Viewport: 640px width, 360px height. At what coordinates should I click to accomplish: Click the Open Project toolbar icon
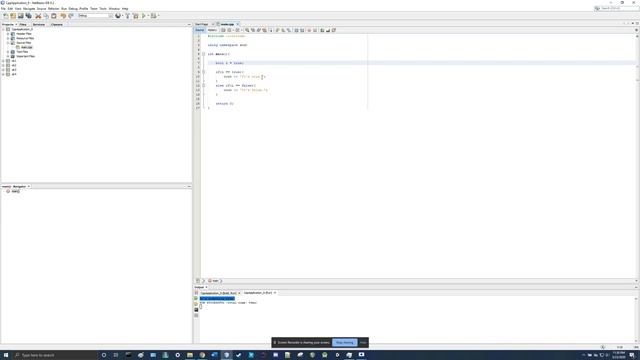[x=20, y=16]
